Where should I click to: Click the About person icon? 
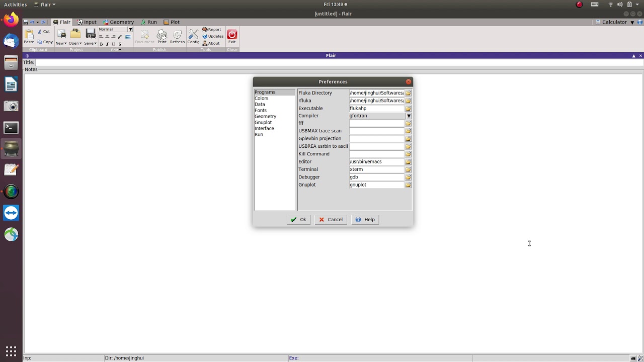tap(205, 43)
